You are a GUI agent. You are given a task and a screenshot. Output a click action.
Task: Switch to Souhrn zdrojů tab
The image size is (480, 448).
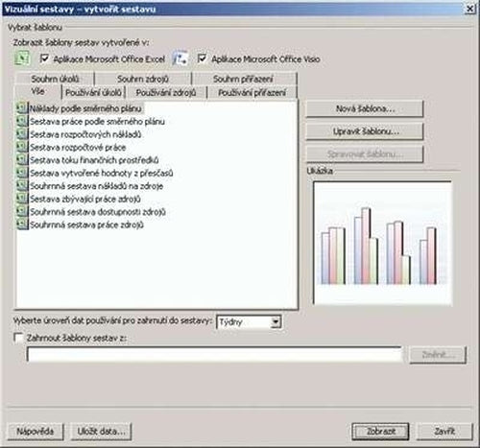143,79
